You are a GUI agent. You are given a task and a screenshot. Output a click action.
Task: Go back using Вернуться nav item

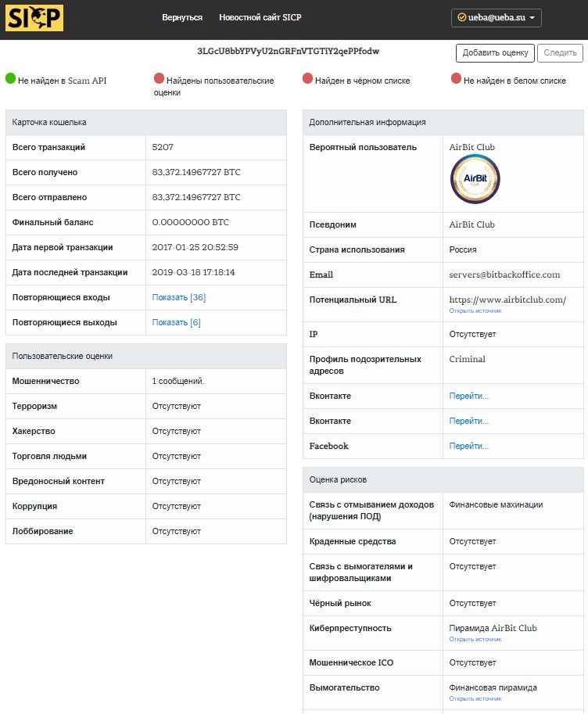(182, 18)
